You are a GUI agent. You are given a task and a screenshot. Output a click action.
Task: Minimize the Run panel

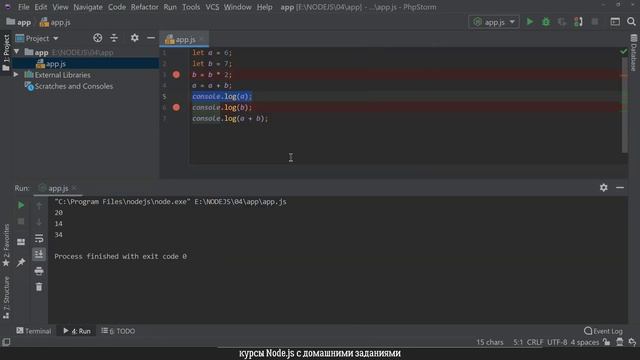click(620, 187)
